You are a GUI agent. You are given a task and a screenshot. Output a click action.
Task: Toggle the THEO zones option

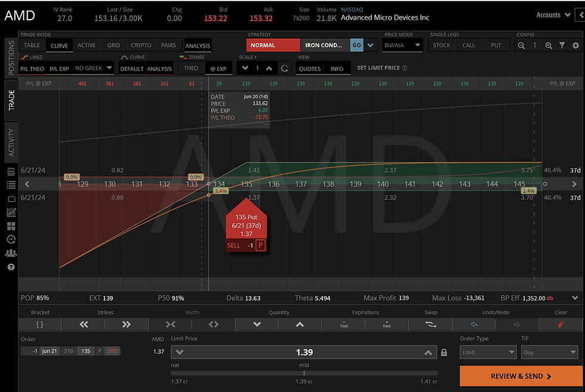point(191,68)
